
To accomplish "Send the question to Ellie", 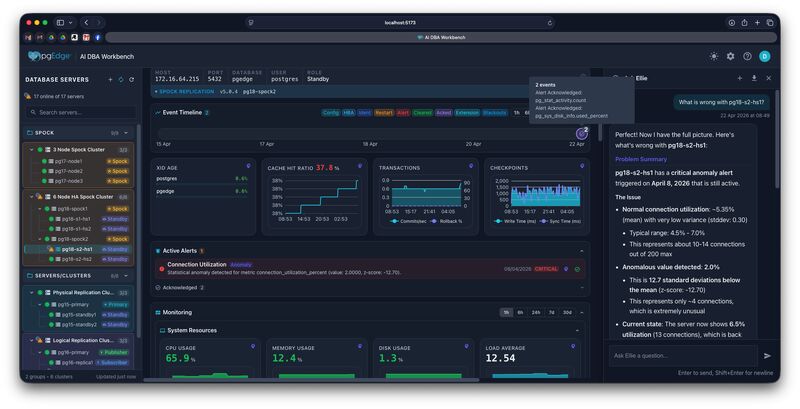I will pyautogui.click(x=767, y=356).
